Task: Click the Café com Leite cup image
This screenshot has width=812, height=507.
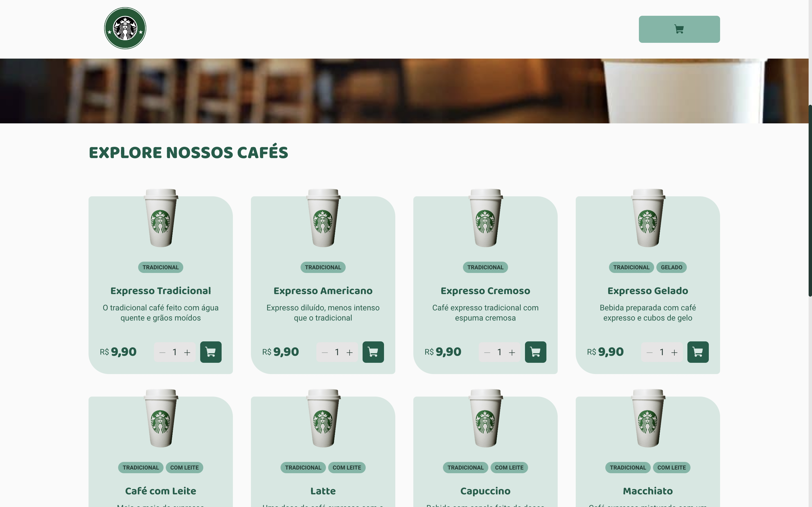Action: (161, 418)
